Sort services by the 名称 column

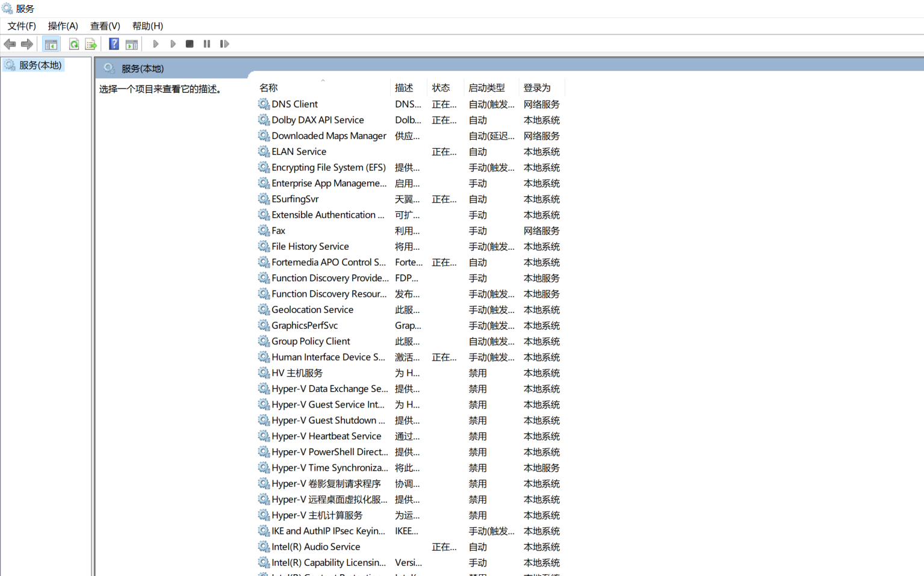268,87
